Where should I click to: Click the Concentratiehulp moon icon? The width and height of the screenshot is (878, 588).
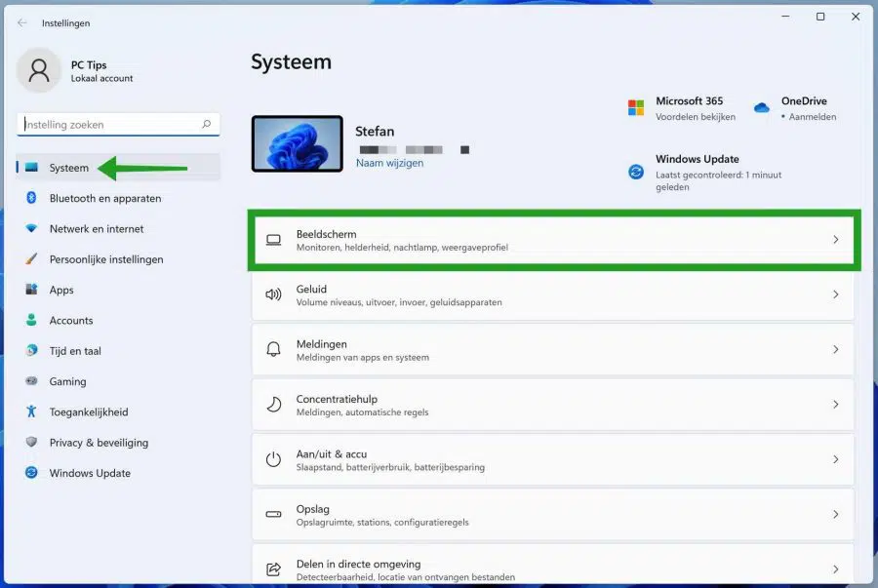(x=273, y=404)
